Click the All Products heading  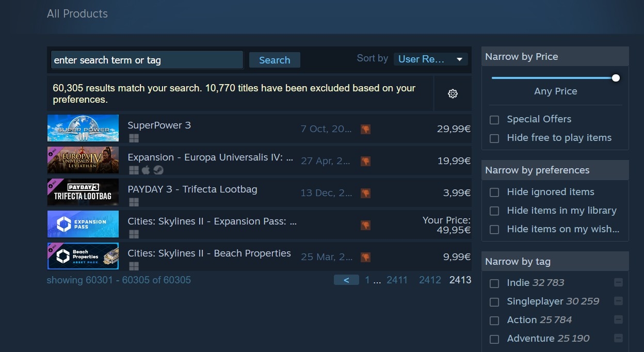pyautogui.click(x=77, y=14)
